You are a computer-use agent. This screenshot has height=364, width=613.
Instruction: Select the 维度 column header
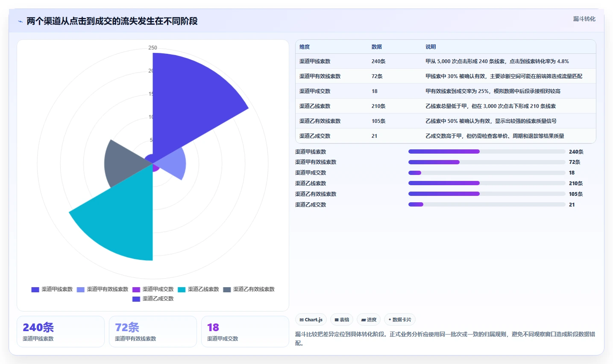[305, 47]
